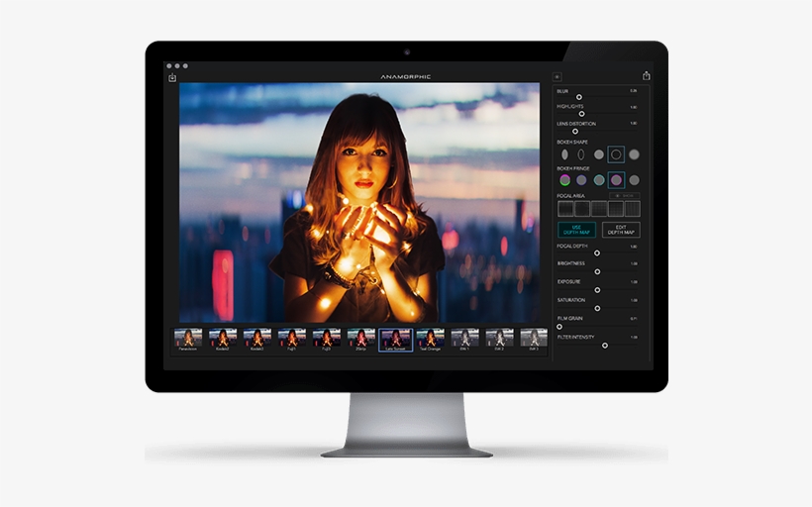Choose the highlighted ring bokeh shape
Screen dimensions: 812x507
pyautogui.click(x=616, y=154)
